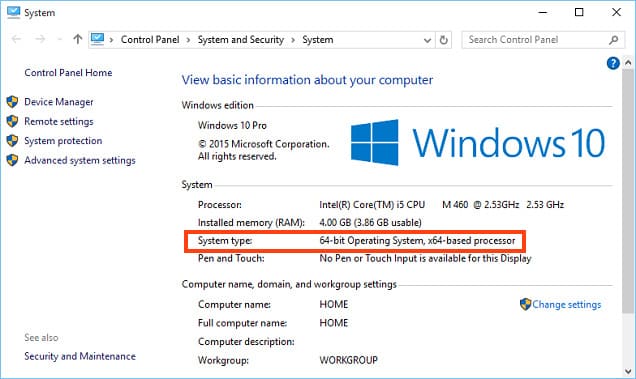Click the vertical scrollbar down arrow
The image size is (636, 379).
[628, 371]
